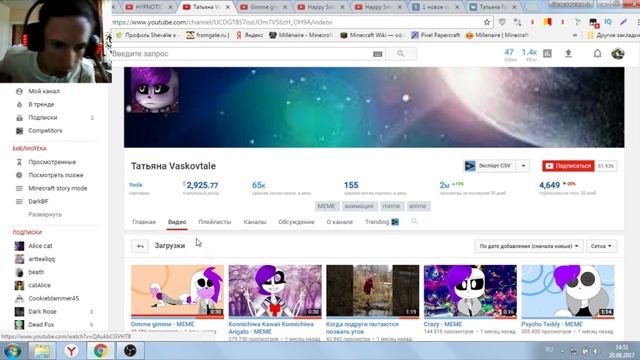Click the anime tag chip

[418, 206]
